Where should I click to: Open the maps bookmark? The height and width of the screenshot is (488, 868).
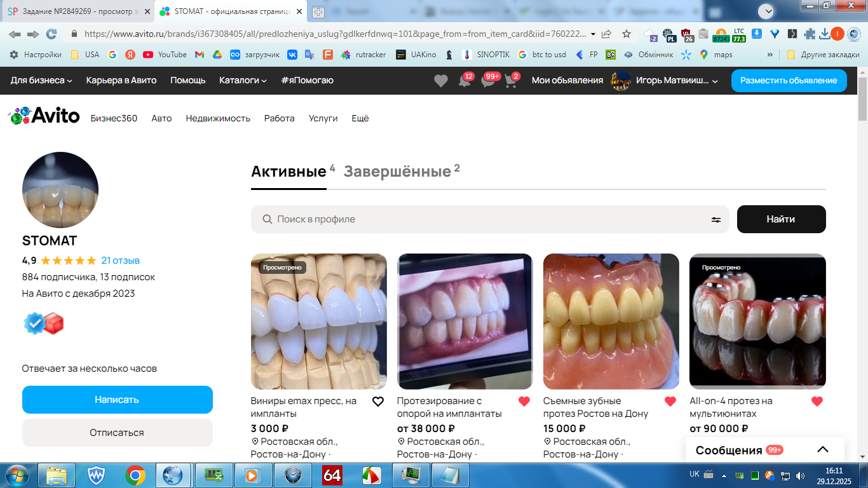(x=715, y=55)
